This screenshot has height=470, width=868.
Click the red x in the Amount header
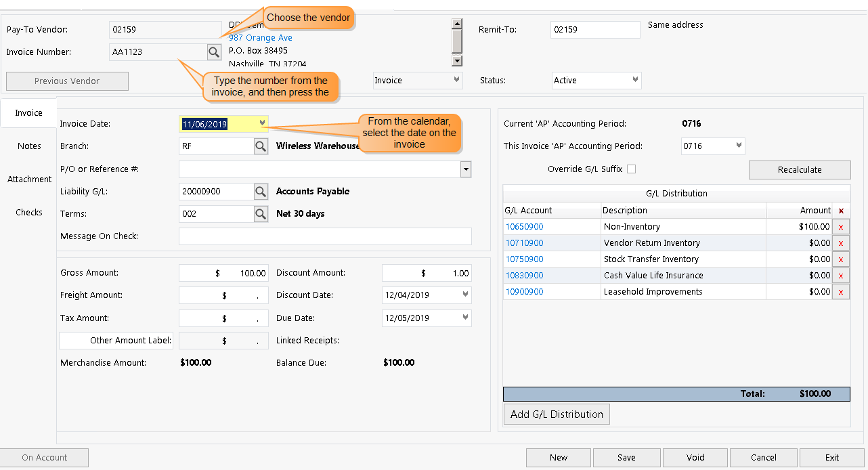coord(840,210)
